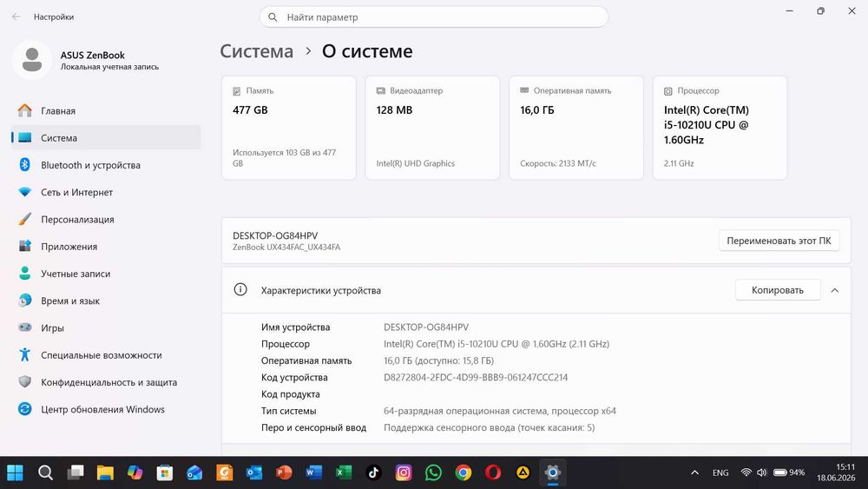
Task: Open battery 94% status in tray
Action: [789, 472]
